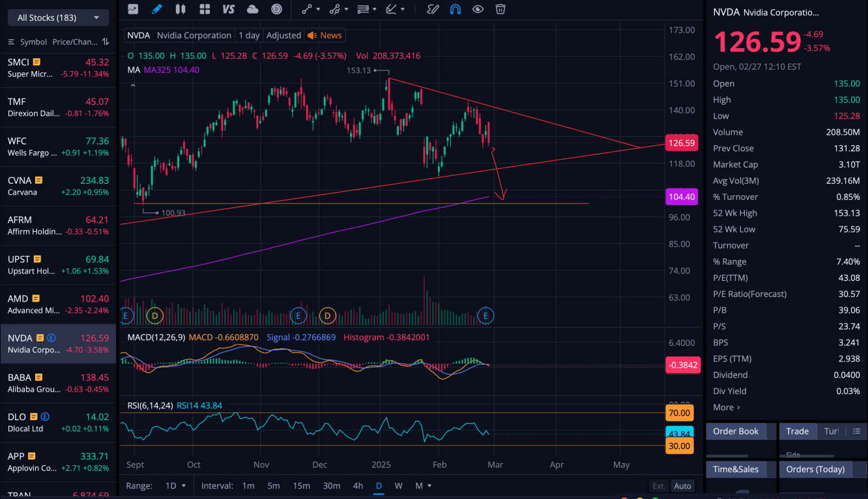Select the 30m interval
The height and width of the screenshot is (499, 868).
[332, 485]
